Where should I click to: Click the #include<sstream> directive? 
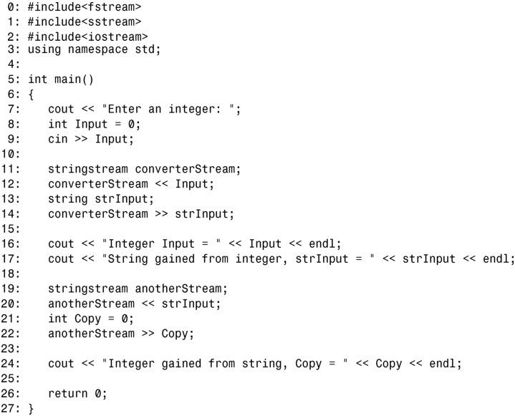tap(84, 22)
